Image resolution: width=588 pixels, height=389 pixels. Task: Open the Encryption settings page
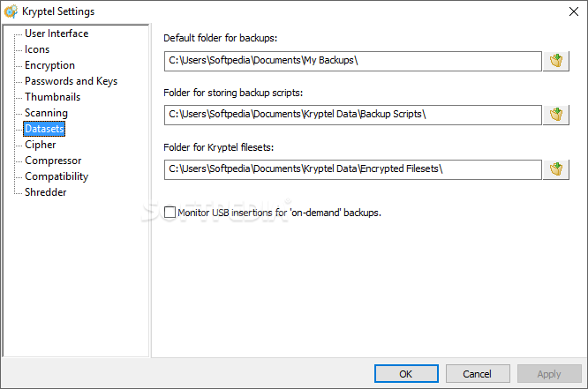point(49,65)
